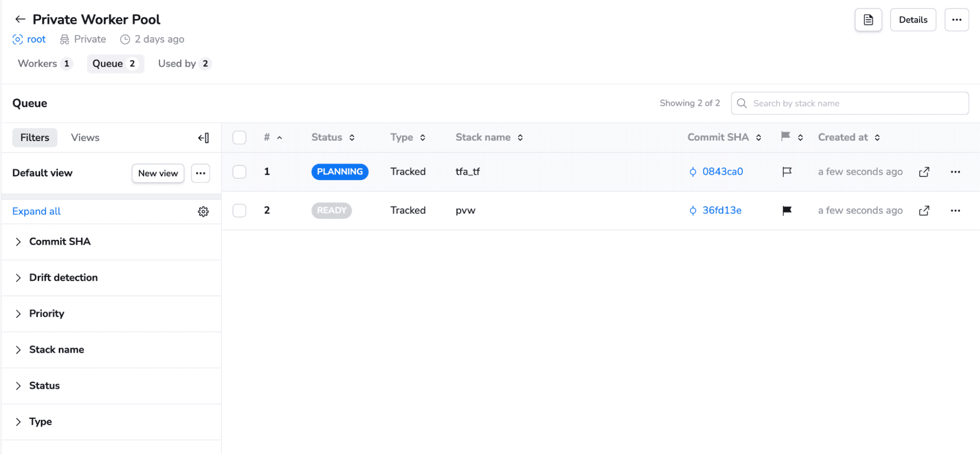Viewport: 980px width, 455px height.
Task: Open commit 36fd13e link
Action: [x=722, y=211]
